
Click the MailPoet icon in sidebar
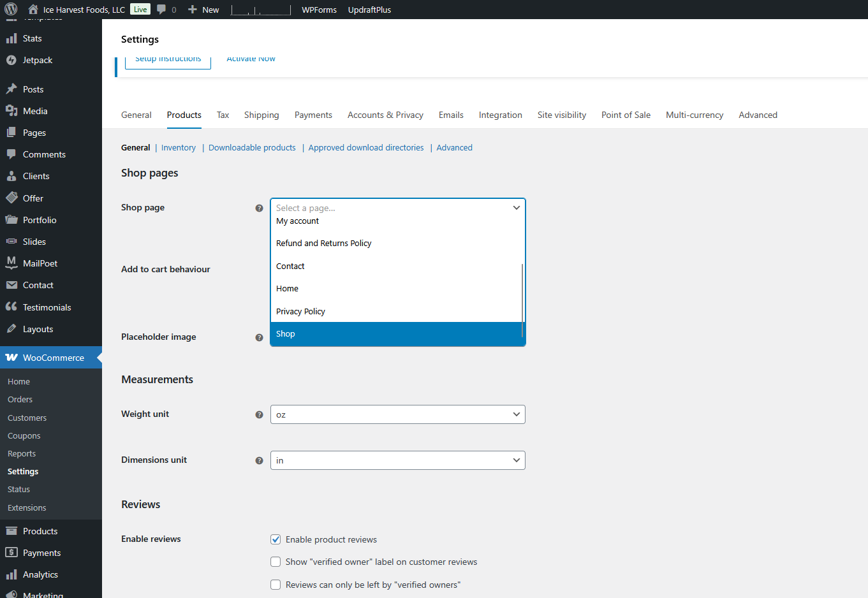click(11, 263)
